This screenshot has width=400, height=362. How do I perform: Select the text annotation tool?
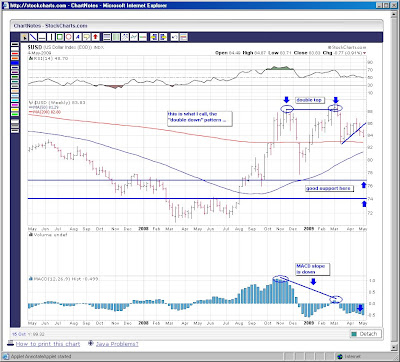(x=78, y=37)
